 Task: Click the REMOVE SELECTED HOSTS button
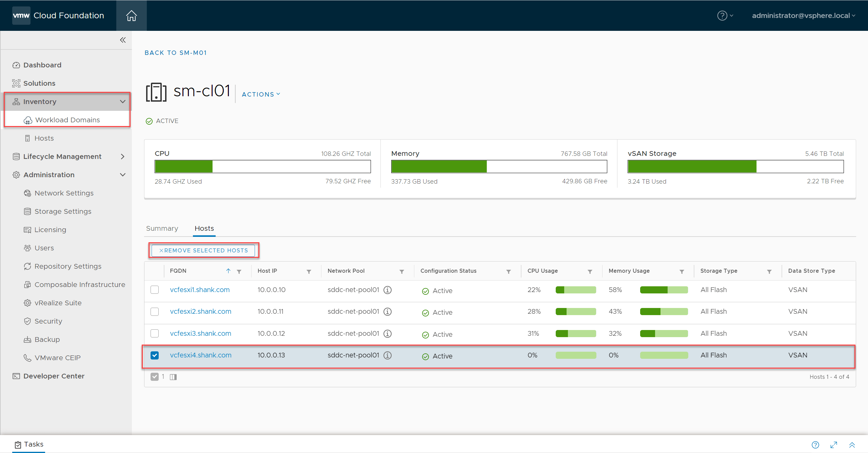(x=203, y=250)
